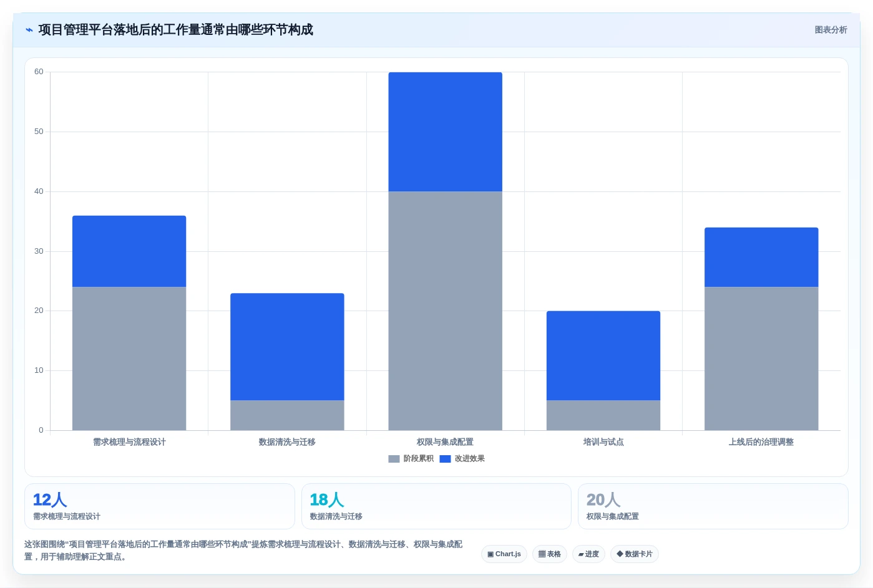Click the chart title 项目管理平台落地后的工作量通常由哪些环节构成
This screenshot has height=588, width=873.
(175, 30)
